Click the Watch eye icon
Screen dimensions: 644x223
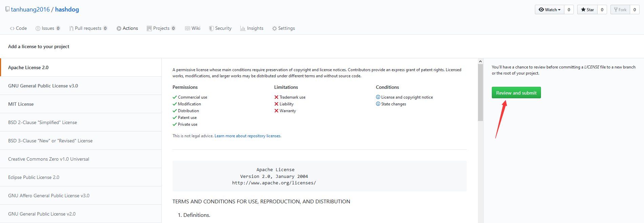click(x=541, y=9)
